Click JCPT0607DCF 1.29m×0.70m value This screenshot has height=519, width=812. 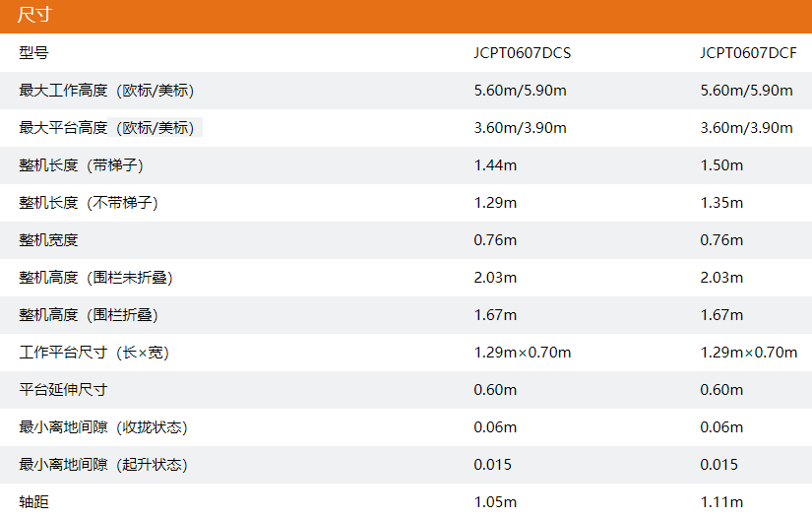coord(748,353)
